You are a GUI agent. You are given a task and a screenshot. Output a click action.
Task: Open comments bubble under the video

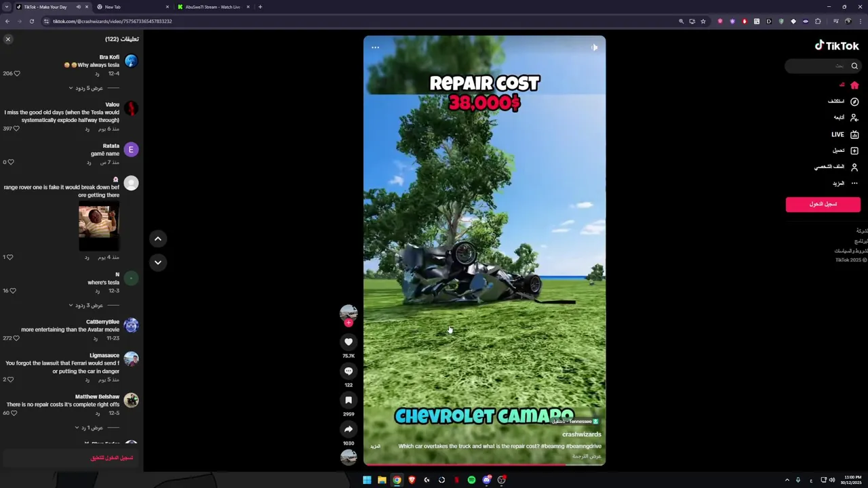349,371
